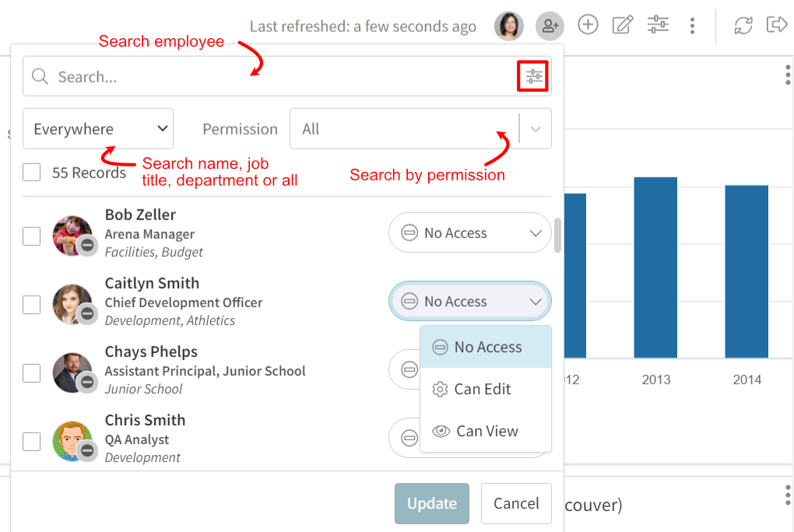794x532 pixels.
Task: Click the Cancel button
Action: 516,503
